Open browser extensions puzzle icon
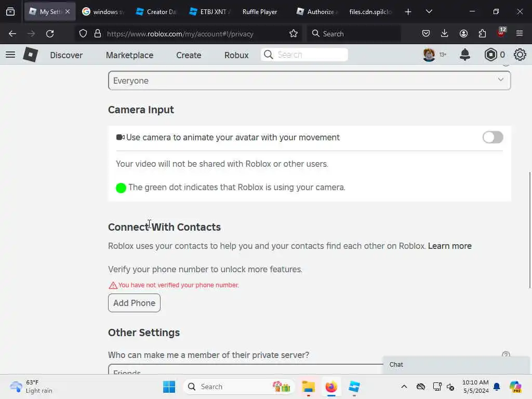532x399 pixels. point(482,34)
